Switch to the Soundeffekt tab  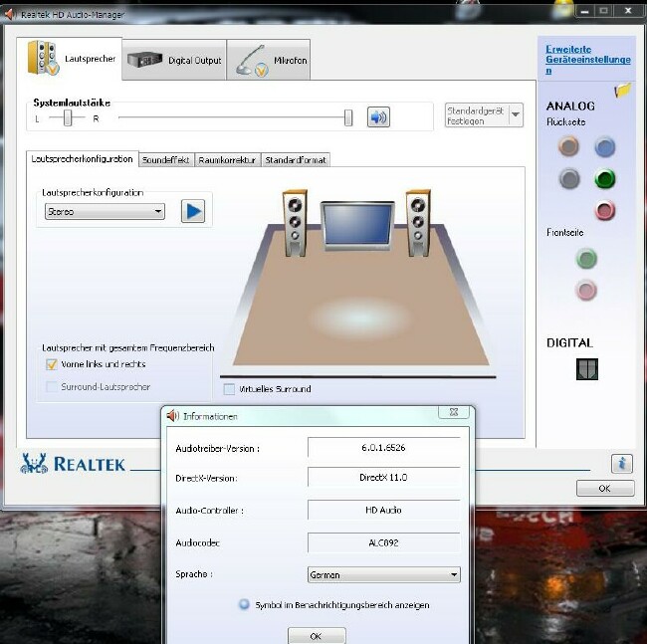click(166, 160)
